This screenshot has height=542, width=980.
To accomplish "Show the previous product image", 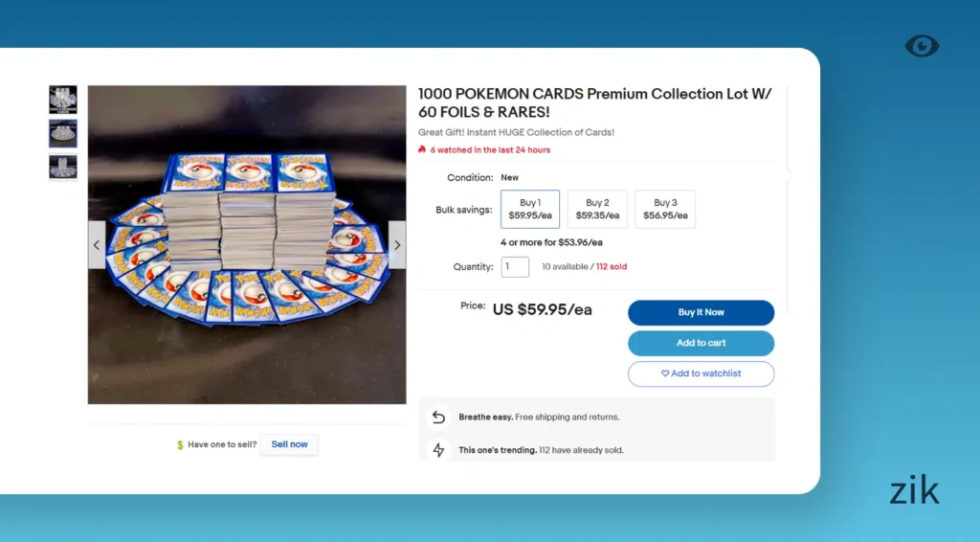I will pos(96,245).
